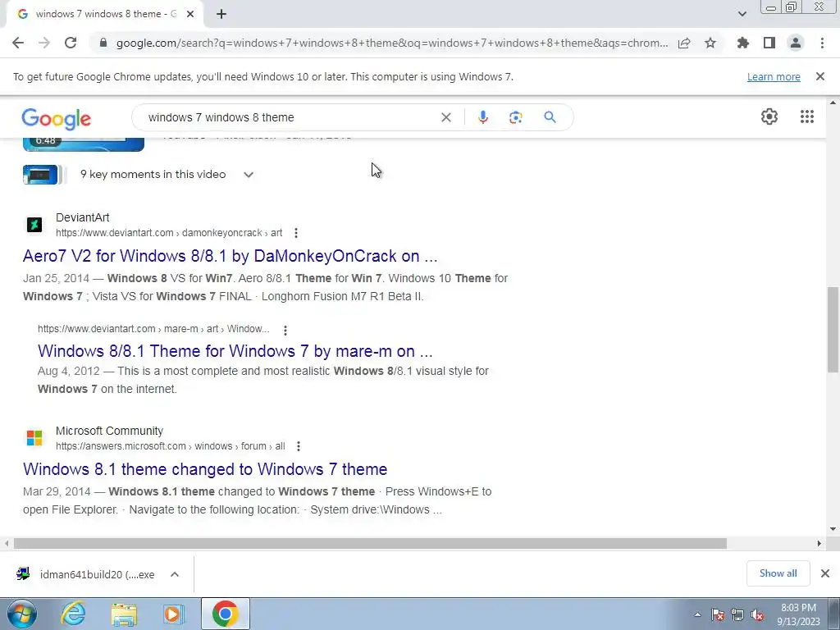The image size is (840, 630).
Task: Open site information lock icon
Action: 103,43
